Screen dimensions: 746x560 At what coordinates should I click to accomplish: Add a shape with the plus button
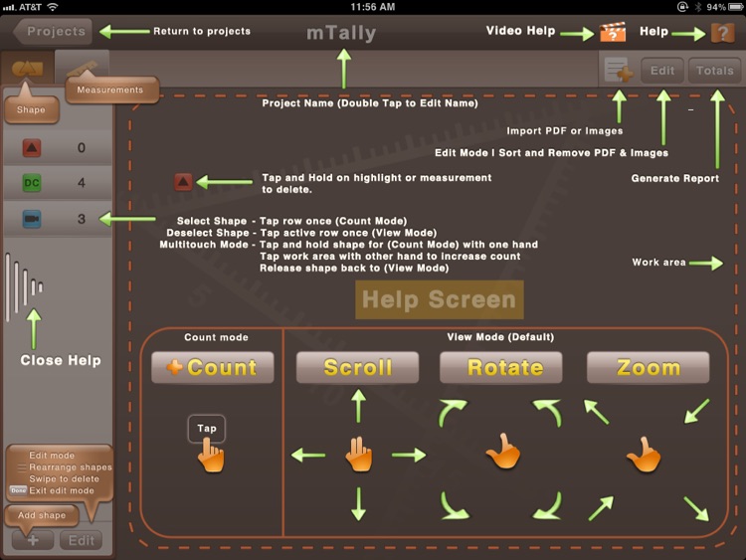coord(33,540)
